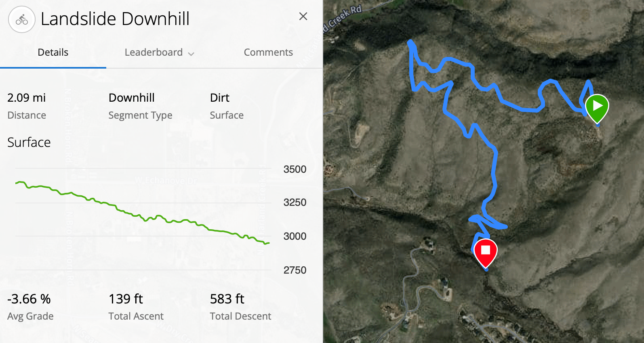Image resolution: width=644 pixels, height=343 pixels.
Task: Expand the Leaderboard dropdown chevron
Action: (191, 54)
